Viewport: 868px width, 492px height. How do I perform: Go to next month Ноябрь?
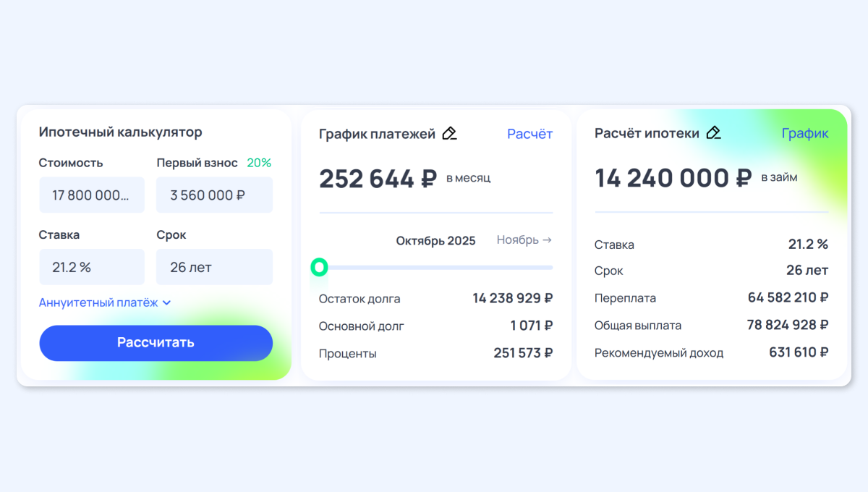tap(524, 240)
